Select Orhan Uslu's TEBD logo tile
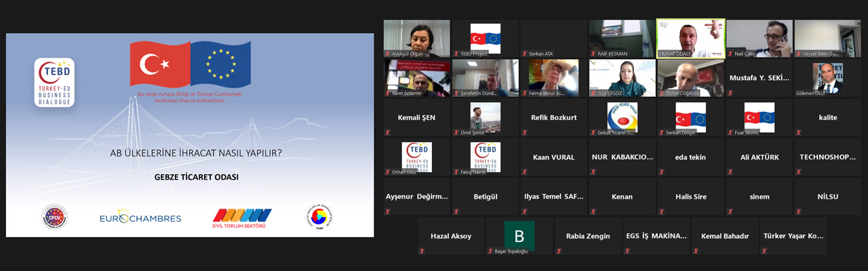Viewport: 868px width, 271px height. pyautogui.click(x=417, y=157)
